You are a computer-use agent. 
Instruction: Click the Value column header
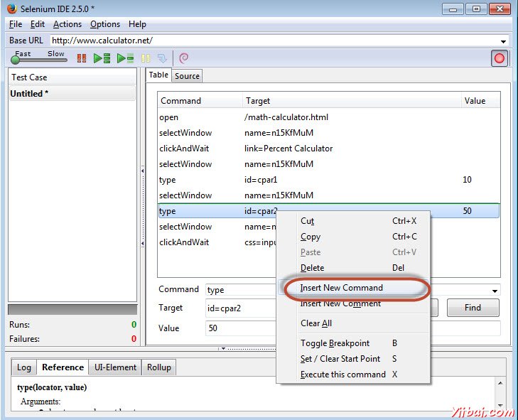click(x=480, y=101)
